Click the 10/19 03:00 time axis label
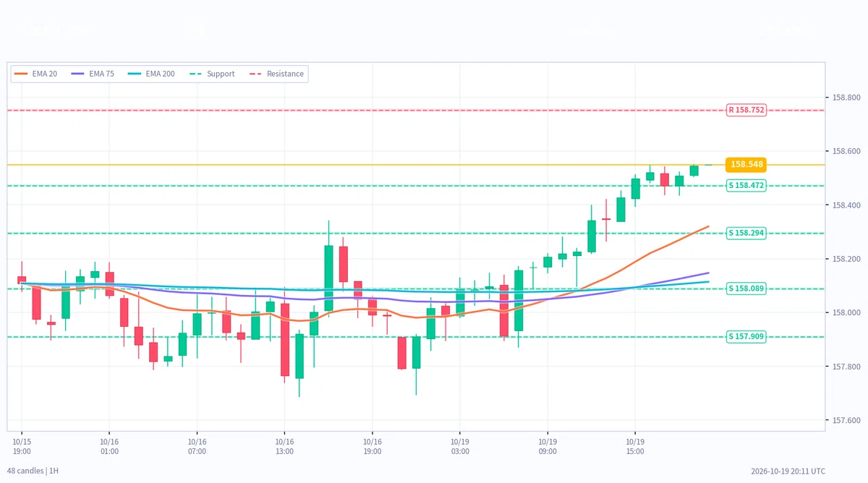The width and height of the screenshot is (868, 483). tap(460, 446)
